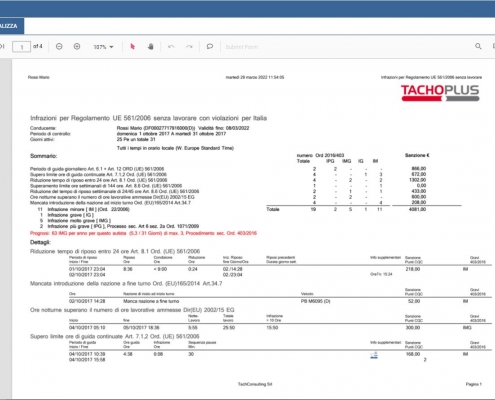Screen dimensions: 495x400
Task: Open the 107% zoom level dropdown
Action: point(103,47)
